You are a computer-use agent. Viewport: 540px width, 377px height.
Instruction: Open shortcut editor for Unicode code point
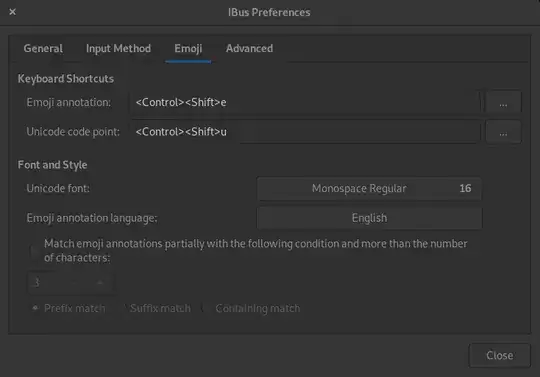(x=503, y=132)
